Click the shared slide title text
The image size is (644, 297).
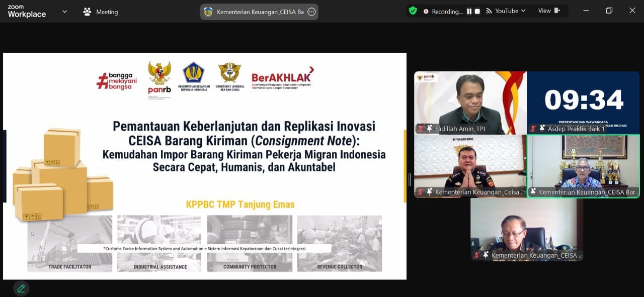[244, 146]
